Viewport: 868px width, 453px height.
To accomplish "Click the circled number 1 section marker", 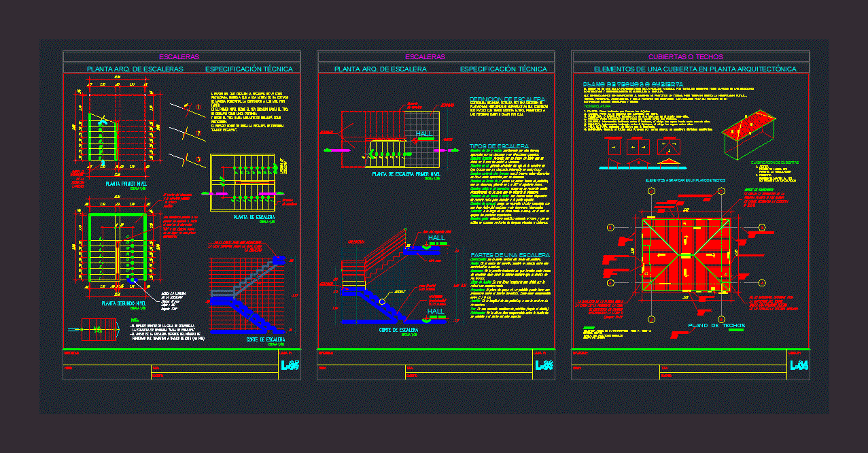I will 198,107.
